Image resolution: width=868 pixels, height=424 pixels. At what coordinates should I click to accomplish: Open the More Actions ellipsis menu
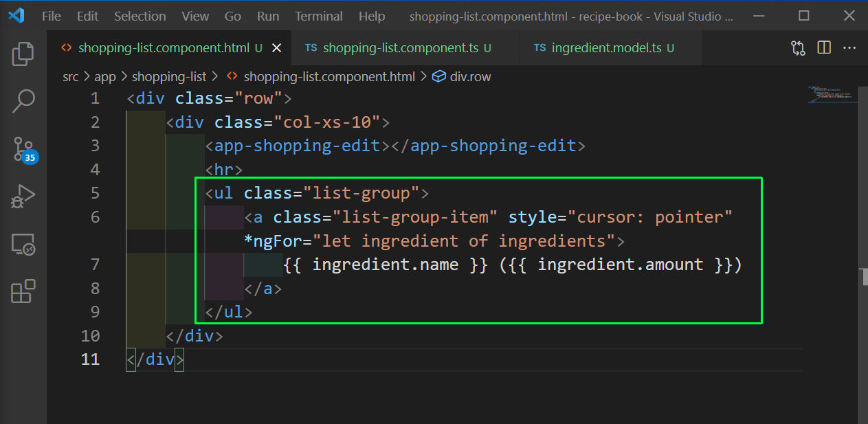[849, 48]
